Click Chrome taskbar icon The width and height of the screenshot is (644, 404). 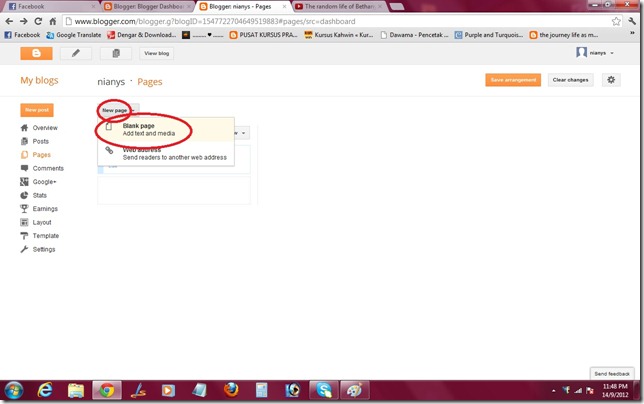coord(107,390)
